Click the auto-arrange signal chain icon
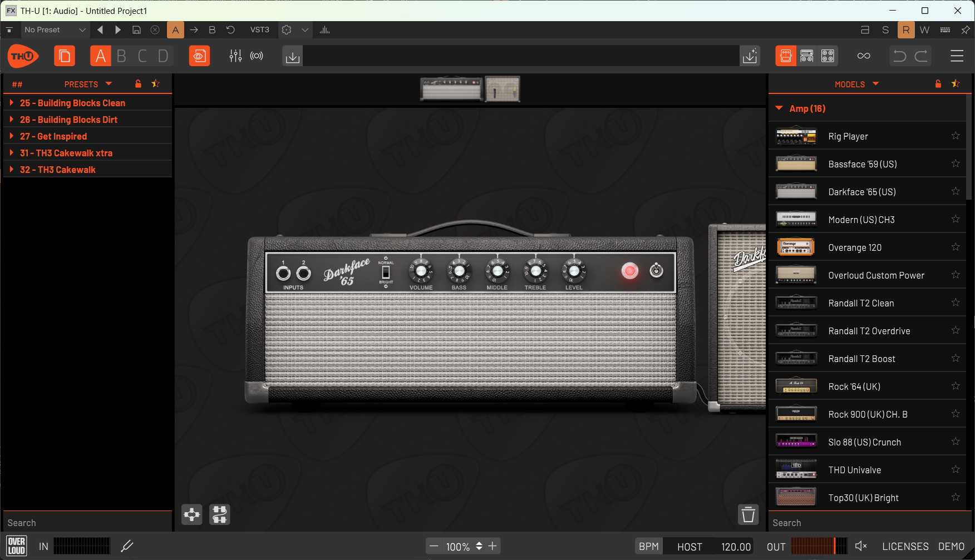Viewport: 975px width, 560px height. click(220, 515)
